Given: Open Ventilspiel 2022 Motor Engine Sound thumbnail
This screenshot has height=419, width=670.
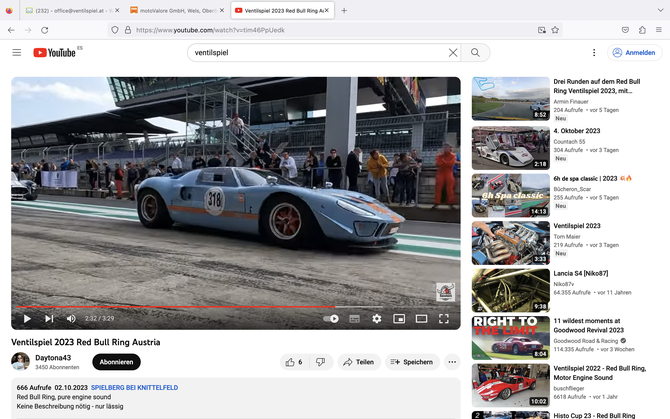Looking at the screenshot, I should 511,385.
